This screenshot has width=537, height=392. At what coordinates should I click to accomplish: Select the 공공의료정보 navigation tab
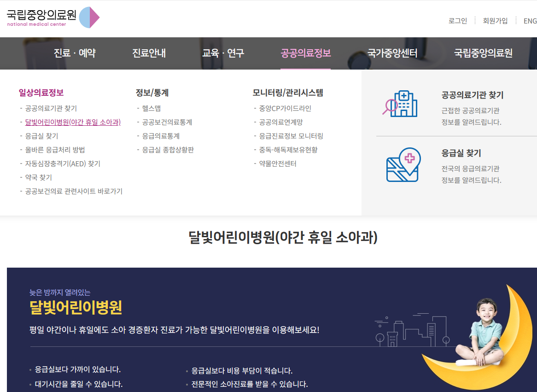[x=306, y=53]
